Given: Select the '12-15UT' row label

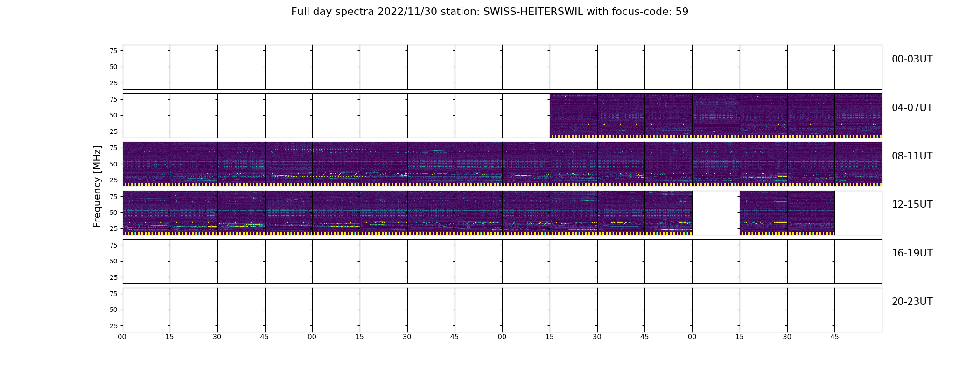Looking at the screenshot, I should click(x=912, y=205).
